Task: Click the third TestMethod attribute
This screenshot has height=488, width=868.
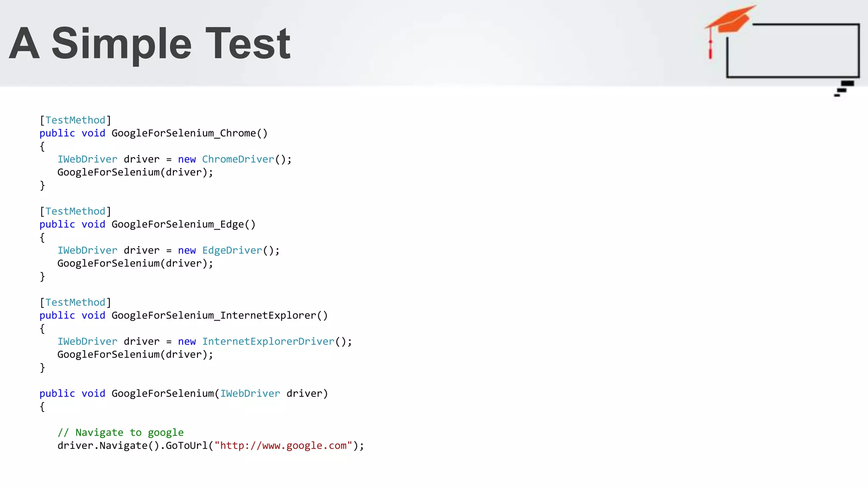Action: pos(75,302)
